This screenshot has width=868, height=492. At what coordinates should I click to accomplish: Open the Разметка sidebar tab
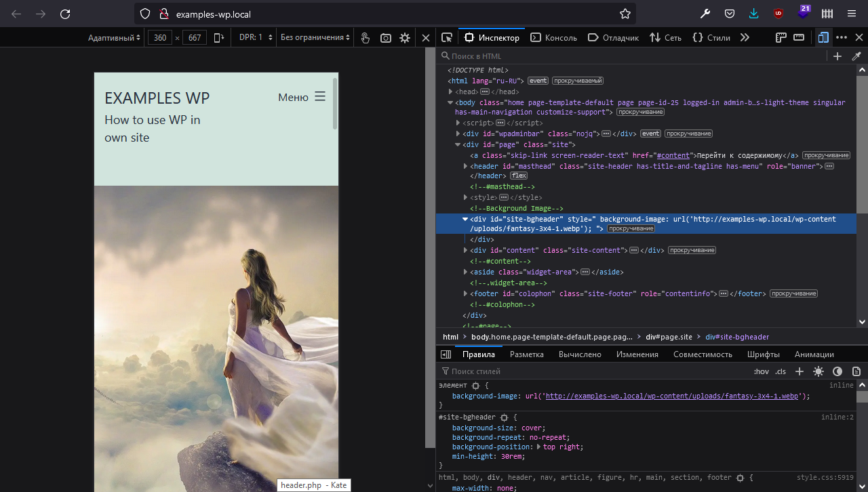pos(527,354)
